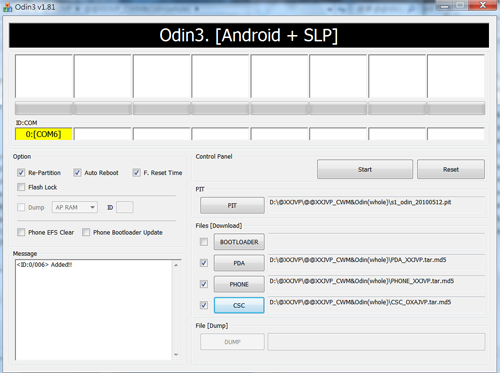Uncheck the PDA file checkbox

click(x=204, y=263)
